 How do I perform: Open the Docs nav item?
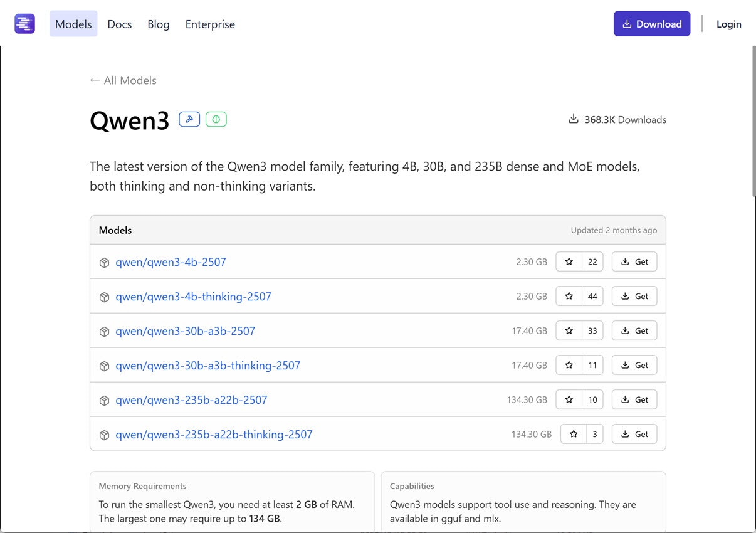(120, 24)
